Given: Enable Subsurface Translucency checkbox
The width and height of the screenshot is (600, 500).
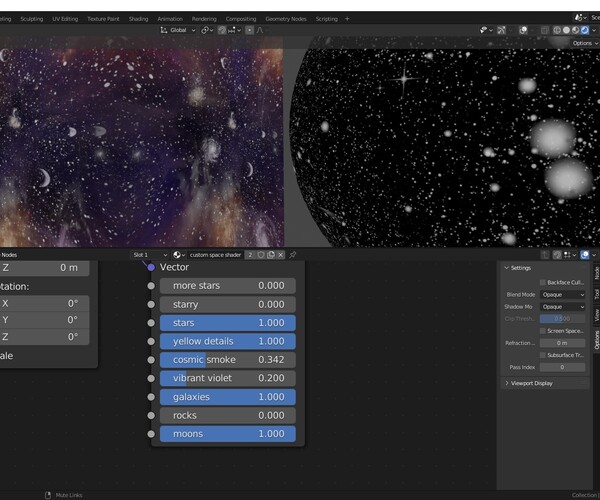Looking at the screenshot, I should click(x=543, y=355).
